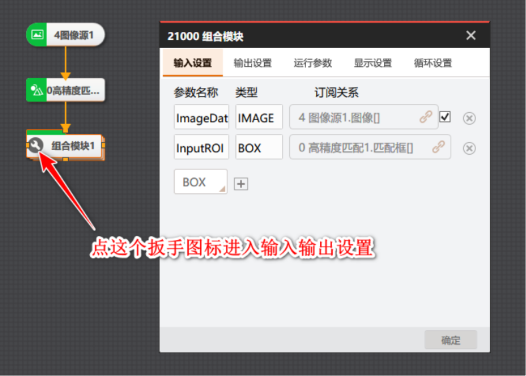Click the 订阅关系 column header
Viewport: 526px width, 376px height.
pyautogui.click(x=336, y=92)
